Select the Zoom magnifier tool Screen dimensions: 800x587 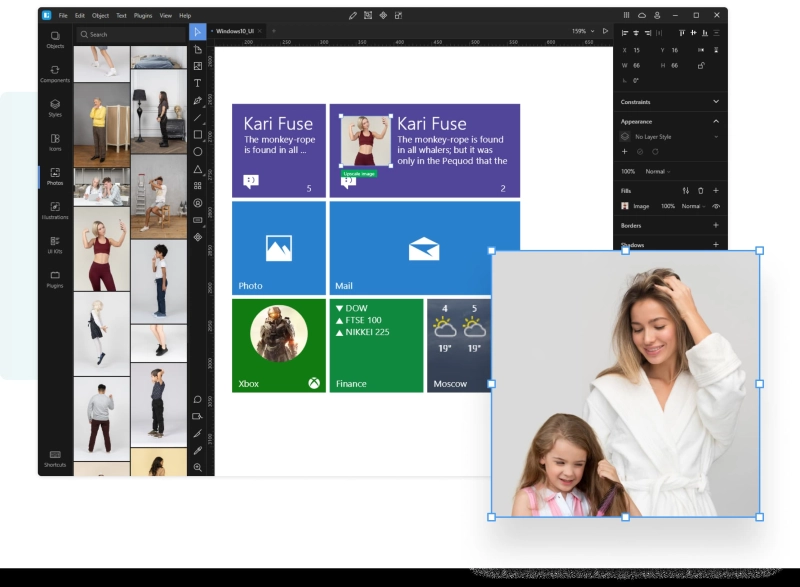click(197, 467)
